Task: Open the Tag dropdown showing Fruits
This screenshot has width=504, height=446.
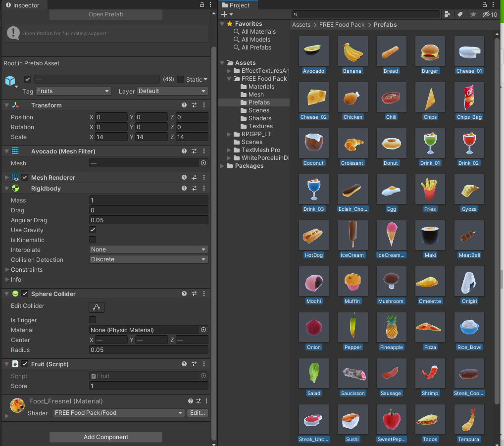Action: point(73,91)
